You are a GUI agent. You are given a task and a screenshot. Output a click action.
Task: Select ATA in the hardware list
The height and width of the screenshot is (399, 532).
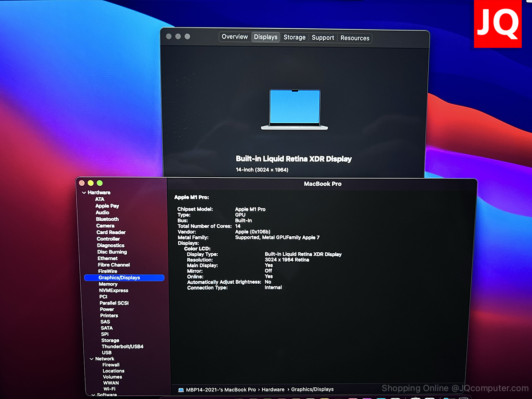(x=100, y=199)
